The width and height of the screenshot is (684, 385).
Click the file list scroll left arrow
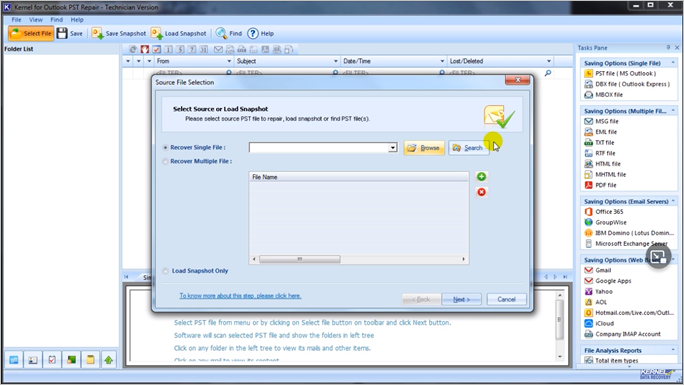click(254, 259)
